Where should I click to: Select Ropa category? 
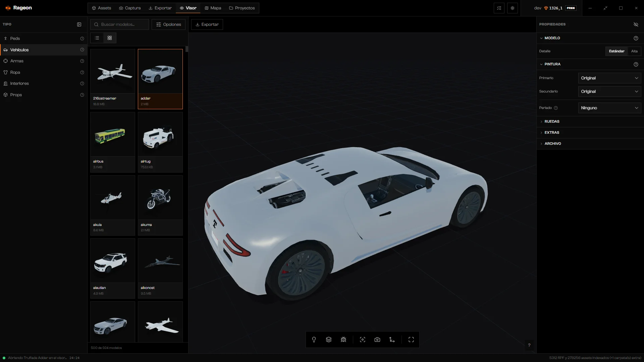click(x=44, y=72)
